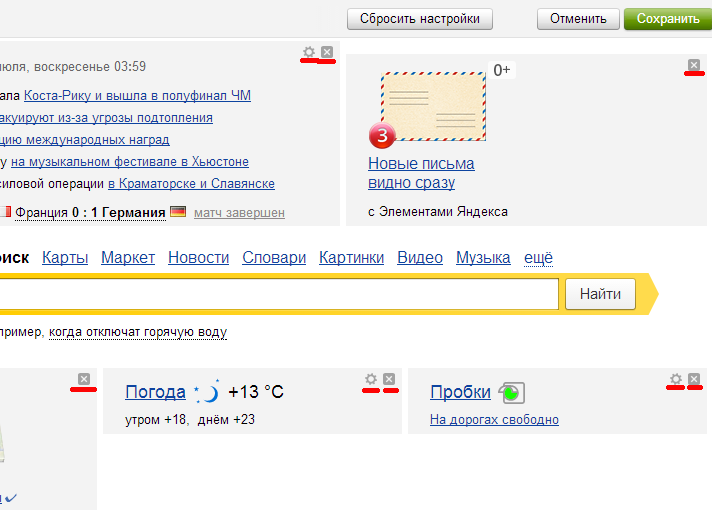
Task: Open Пробки widget settings gear
Action: (676, 379)
